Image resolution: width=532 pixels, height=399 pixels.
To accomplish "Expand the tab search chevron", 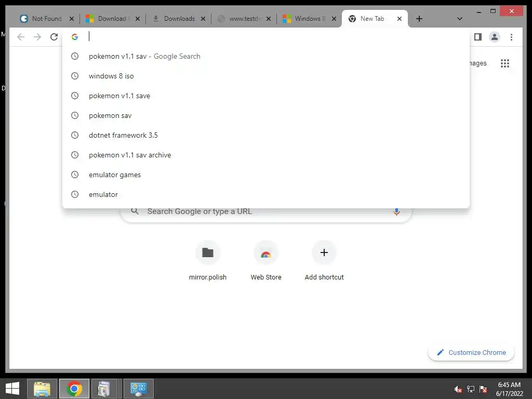I will pyautogui.click(x=460, y=19).
